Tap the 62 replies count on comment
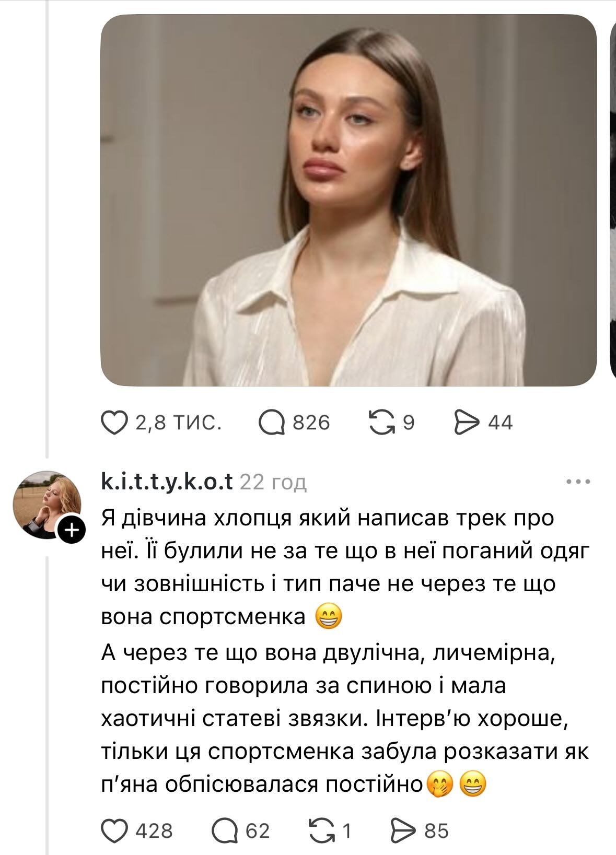This screenshot has height=855, width=616. click(258, 830)
